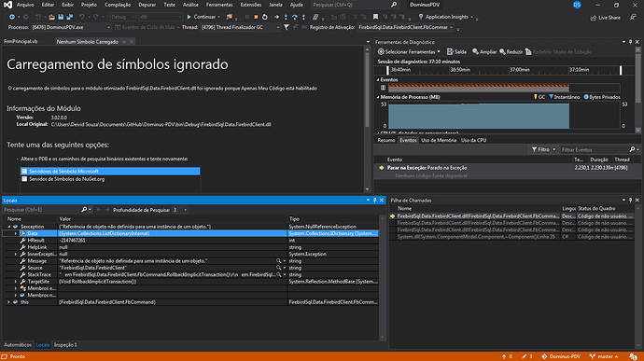The image size is (644, 361).
Task: Check Servidor de Símbolos do NuGet.org
Action: [24, 179]
